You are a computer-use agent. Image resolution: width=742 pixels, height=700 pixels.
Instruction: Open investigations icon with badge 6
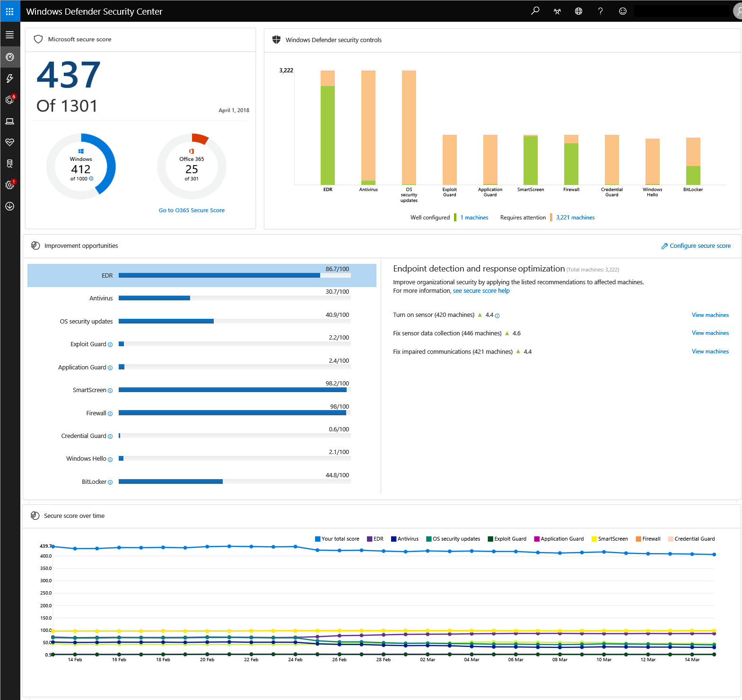pyautogui.click(x=10, y=100)
